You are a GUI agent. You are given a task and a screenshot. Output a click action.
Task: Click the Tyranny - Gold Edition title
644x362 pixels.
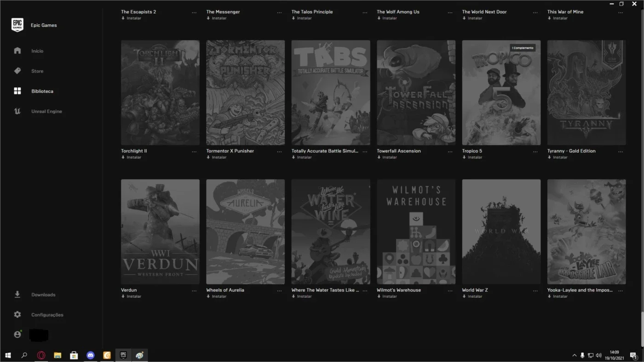(571, 151)
